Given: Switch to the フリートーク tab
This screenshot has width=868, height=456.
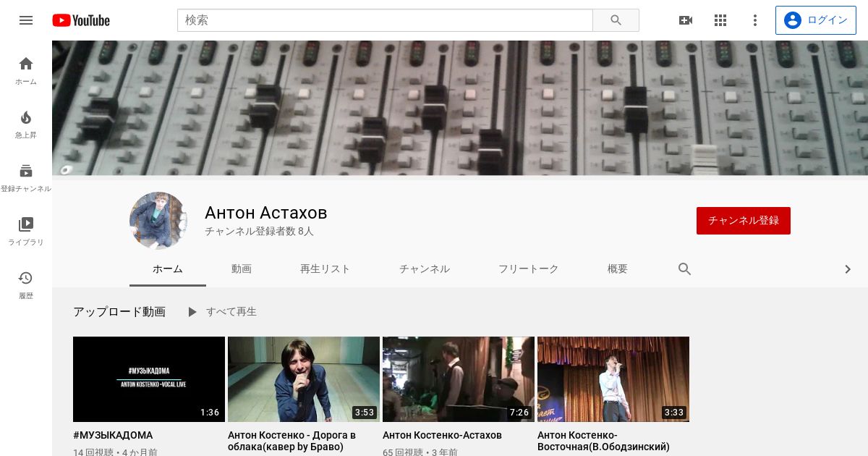Looking at the screenshot, I should click(528, 269).
